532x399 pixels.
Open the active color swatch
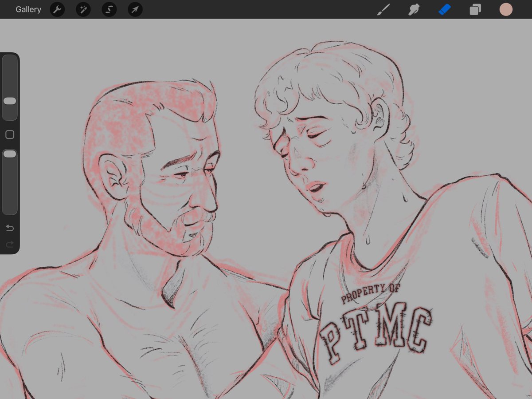tap(506, 9)
